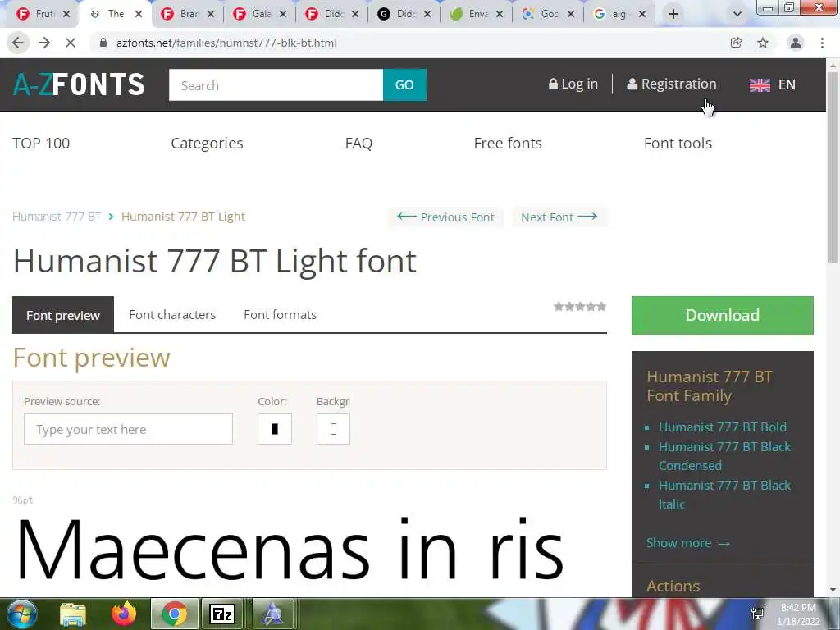Stop loading the page
The height and width of the screenshot is (630, 840).
(x=71, y=43)
